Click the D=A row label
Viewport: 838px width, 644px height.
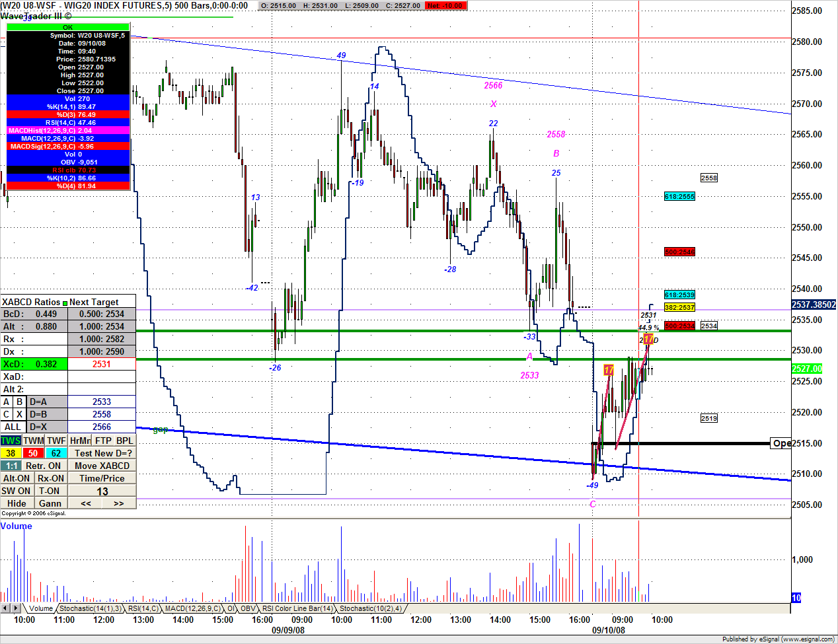click(47, 402)
